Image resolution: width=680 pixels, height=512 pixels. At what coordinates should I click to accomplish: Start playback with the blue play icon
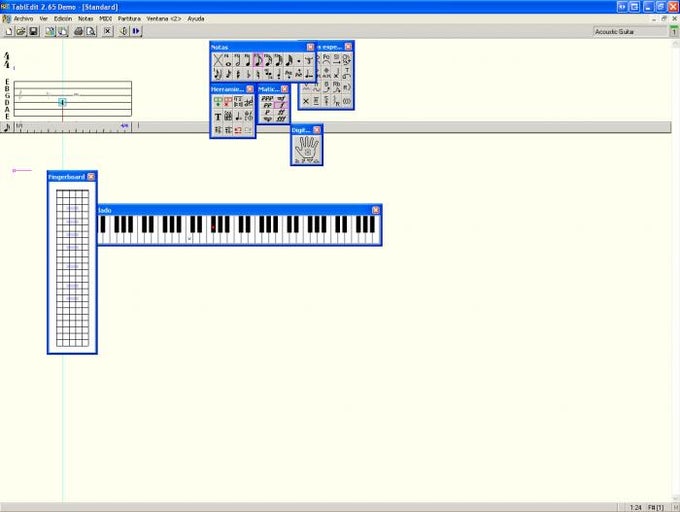coord(136,31)
